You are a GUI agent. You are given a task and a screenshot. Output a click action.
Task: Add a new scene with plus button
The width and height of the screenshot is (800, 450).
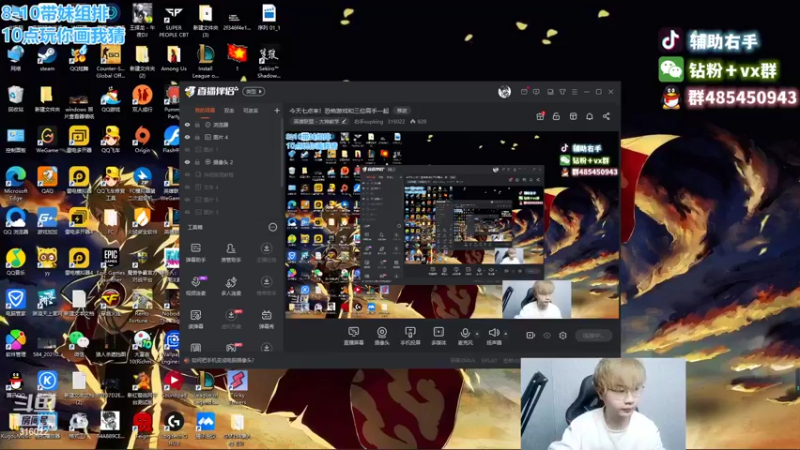277,110
